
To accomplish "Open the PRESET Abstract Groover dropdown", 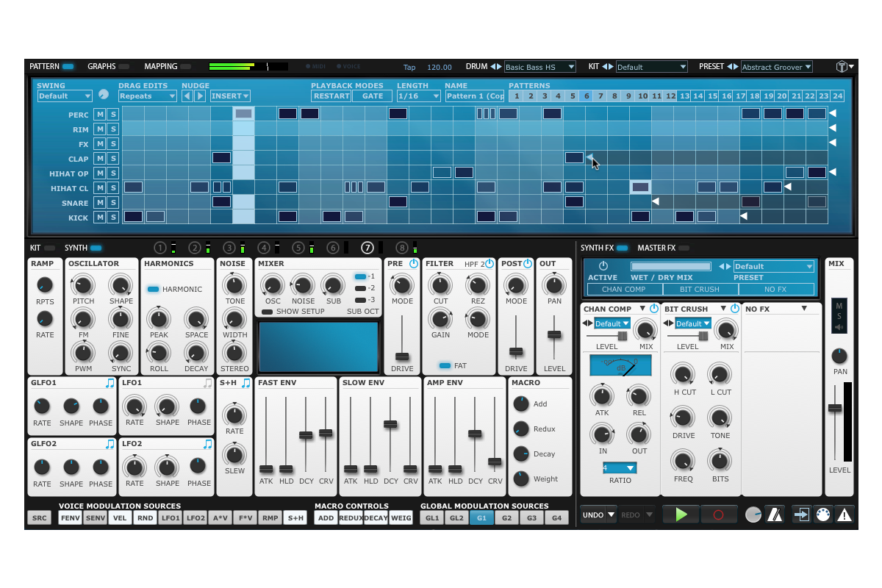I will point(777,67).
